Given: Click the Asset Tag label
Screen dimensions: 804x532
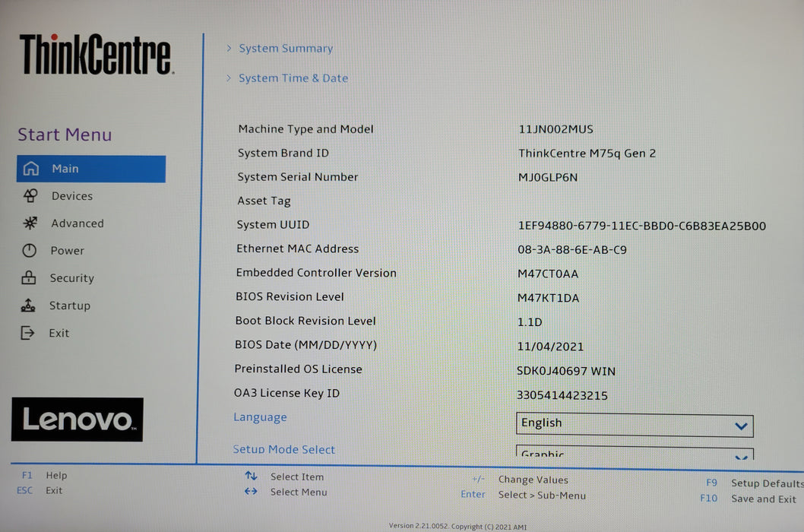Looking at the screenshot, I should 264,201.
